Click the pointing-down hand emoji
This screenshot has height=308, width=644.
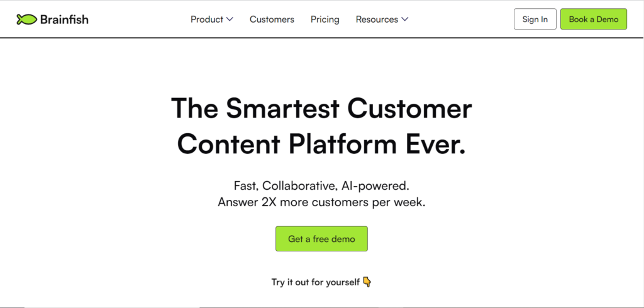tap(367, 282)
